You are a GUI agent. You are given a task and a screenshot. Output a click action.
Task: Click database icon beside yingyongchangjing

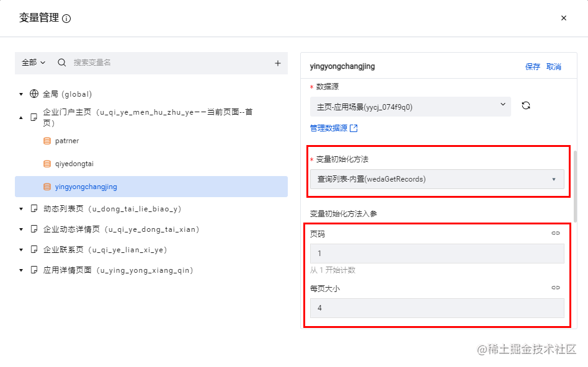(x=47, y=187)
